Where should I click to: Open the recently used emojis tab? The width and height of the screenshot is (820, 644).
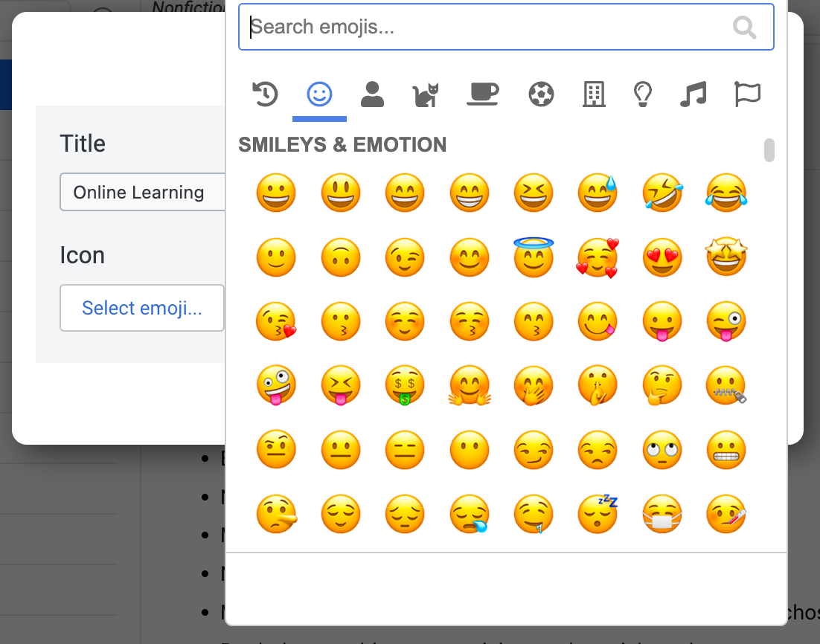(265, 94)
